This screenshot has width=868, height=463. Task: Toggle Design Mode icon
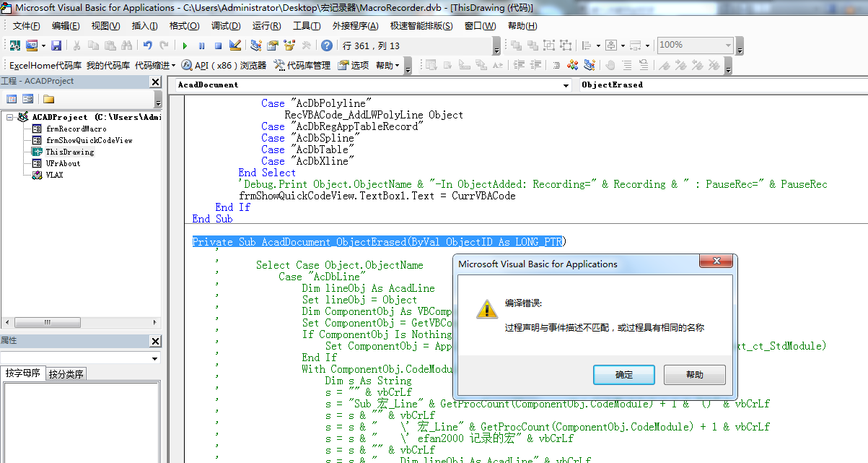click(235, 45)
